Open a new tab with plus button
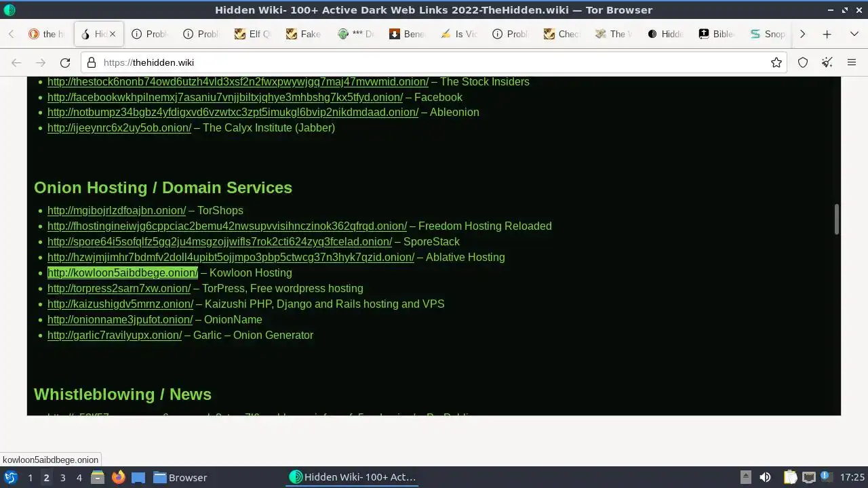The height and width of the screenshot is (488, 868). [827, 34]
